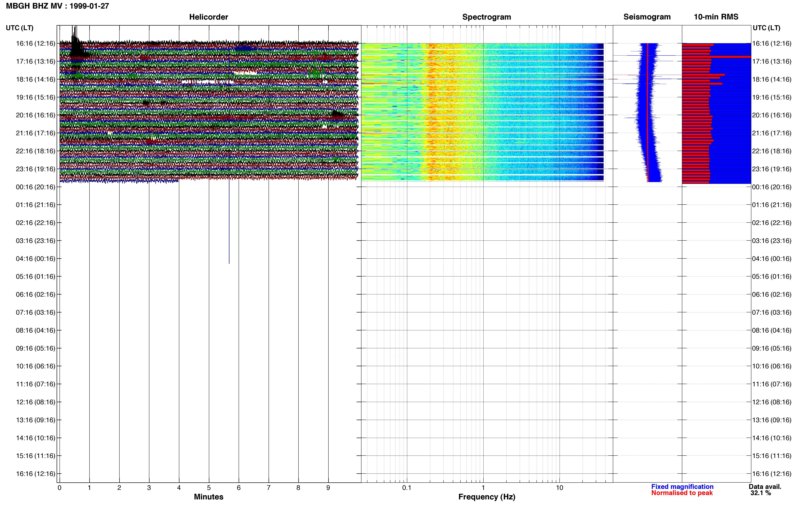Select the 'Helicorder' panel heading
This screenshot has height=508, width=812.
pyautogui.click(x=209, y=17)
